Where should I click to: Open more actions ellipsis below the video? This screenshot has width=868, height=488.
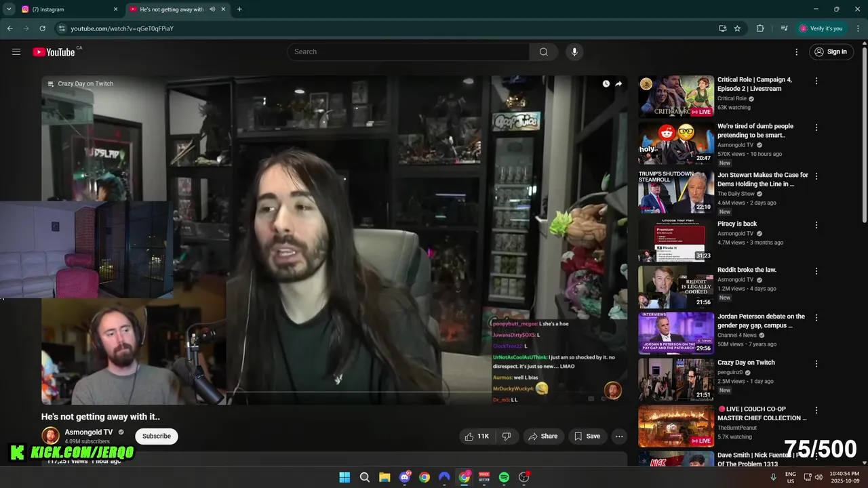coord(619,436)
